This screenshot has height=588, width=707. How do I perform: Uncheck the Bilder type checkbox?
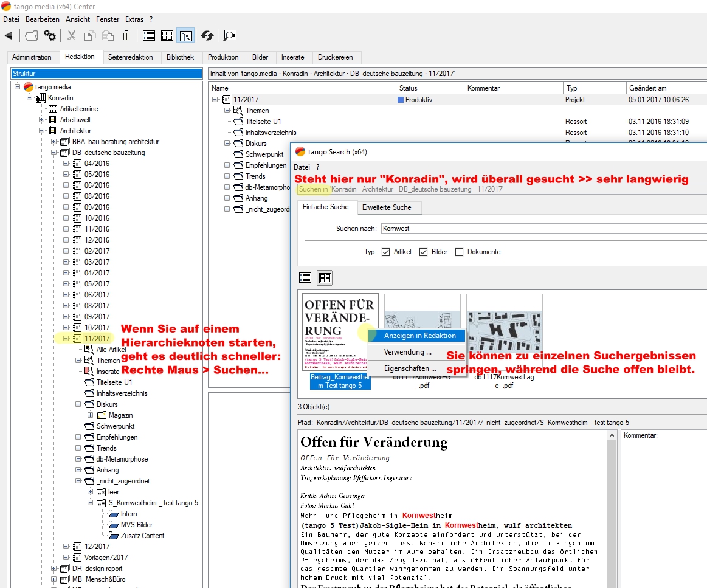point(423,252)
